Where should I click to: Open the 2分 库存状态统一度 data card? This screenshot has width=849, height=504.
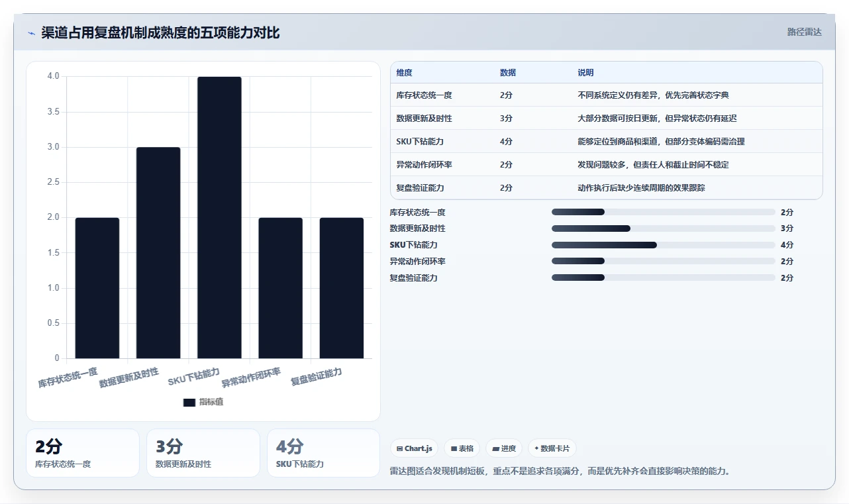click(x=83, y=453)
